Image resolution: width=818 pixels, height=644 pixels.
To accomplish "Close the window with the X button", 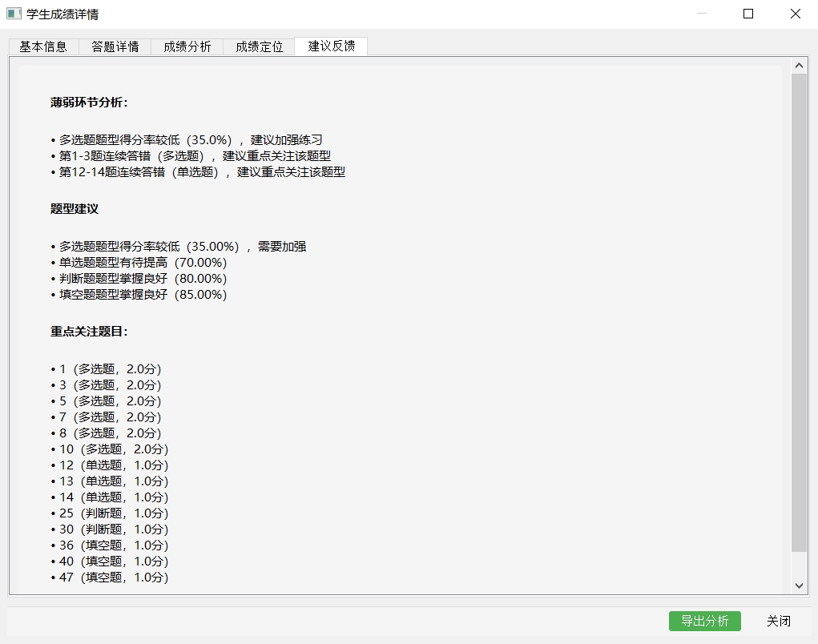I will 795,14.
